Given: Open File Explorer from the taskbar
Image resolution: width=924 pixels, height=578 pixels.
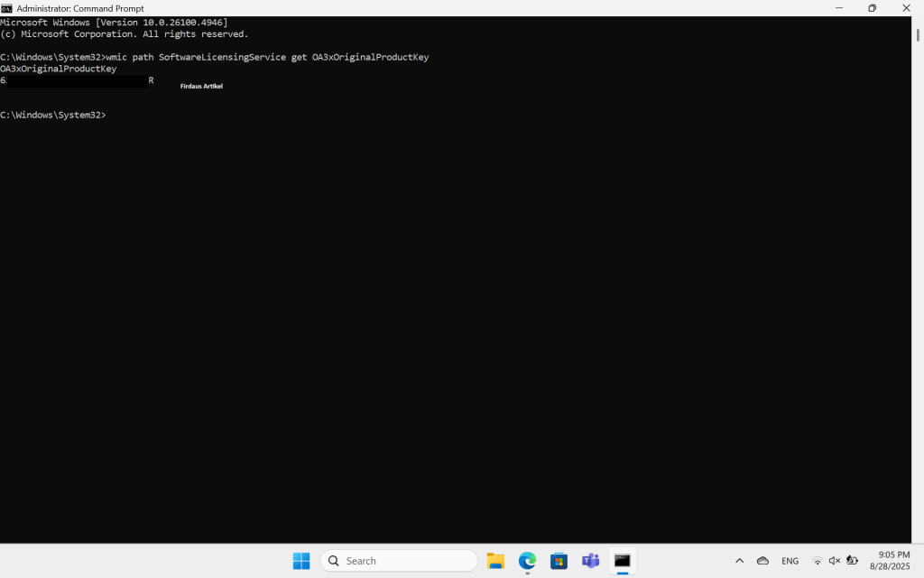Looking at the screenshot, I should 495,561.
